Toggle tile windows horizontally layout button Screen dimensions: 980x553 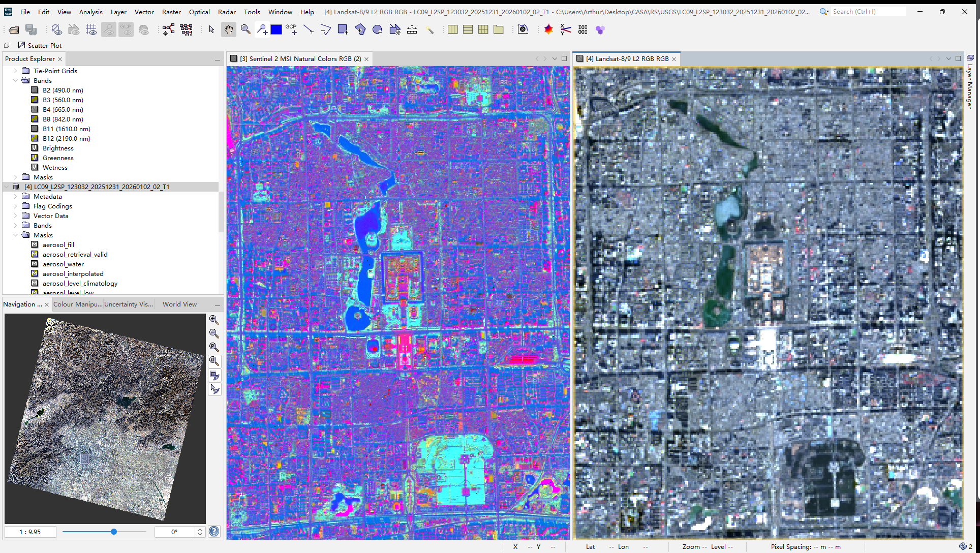tap(452, 30)
